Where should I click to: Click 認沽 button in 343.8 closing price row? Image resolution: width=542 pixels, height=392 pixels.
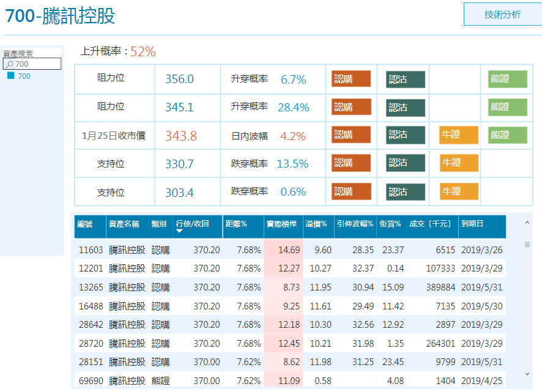[406, 135]
